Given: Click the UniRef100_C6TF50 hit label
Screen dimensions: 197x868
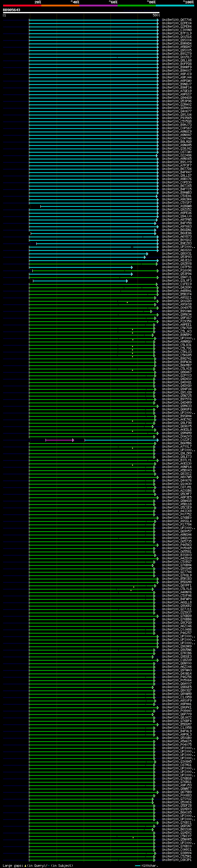Looking at the screenshot, I should tap(176, 267).
